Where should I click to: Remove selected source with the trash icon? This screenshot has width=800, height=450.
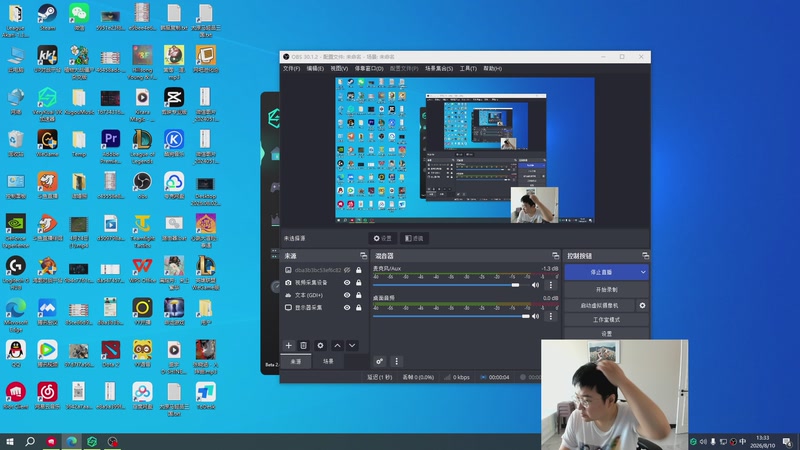tap(304, 345)
